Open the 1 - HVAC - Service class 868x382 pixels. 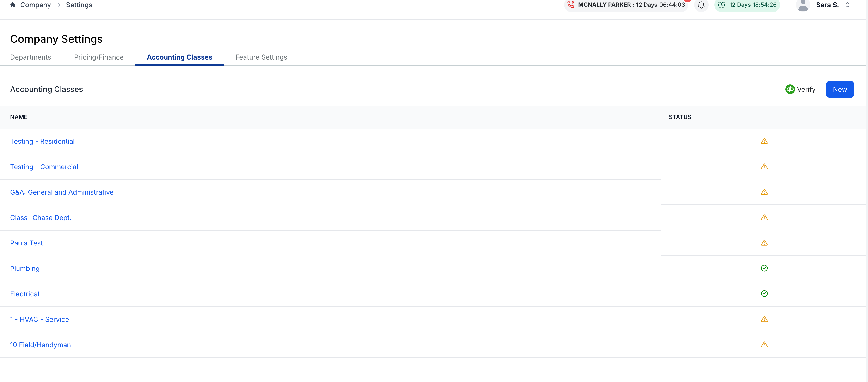click(x=40, y=319)
